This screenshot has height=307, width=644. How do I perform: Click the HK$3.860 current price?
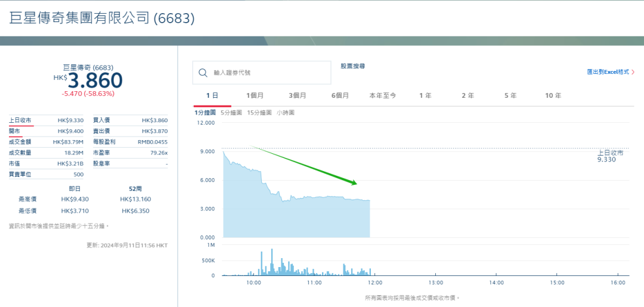88,80
